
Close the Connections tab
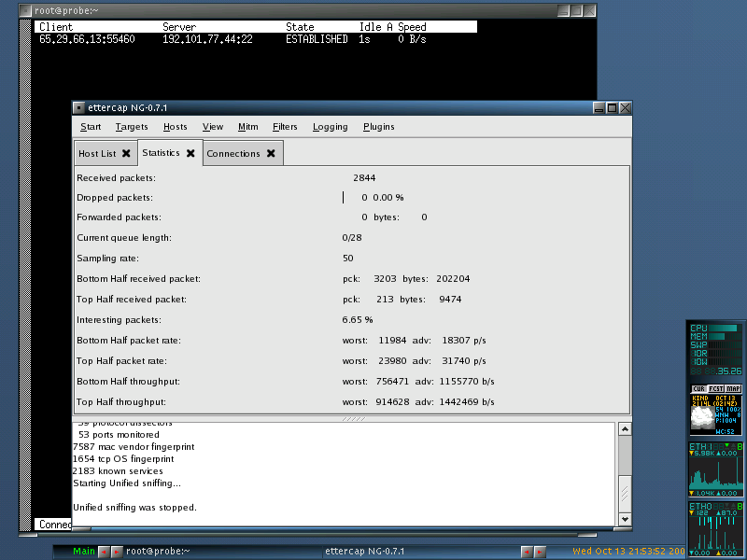(271, 153)
